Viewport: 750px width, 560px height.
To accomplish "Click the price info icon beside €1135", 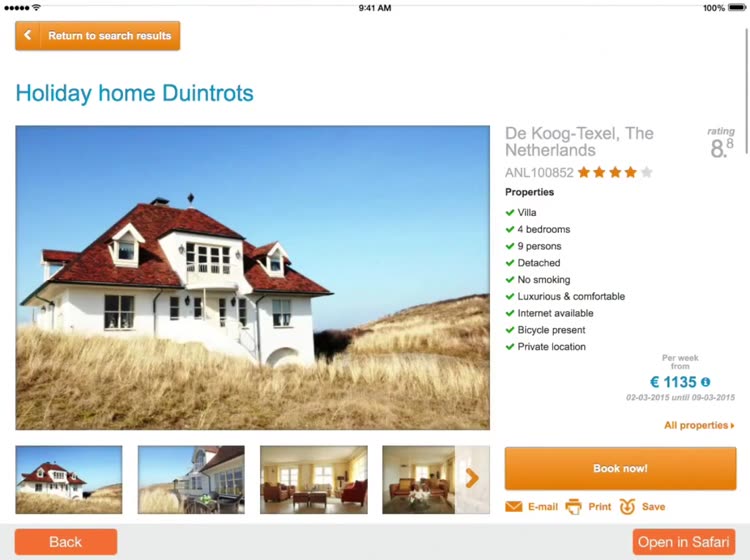I will click(706, 382).
